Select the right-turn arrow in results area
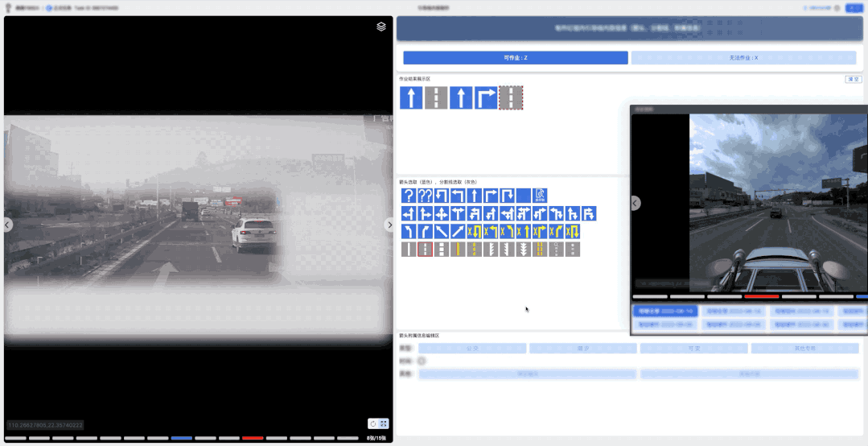The width and height of the screenshot is (868, 446). point(485,97)
